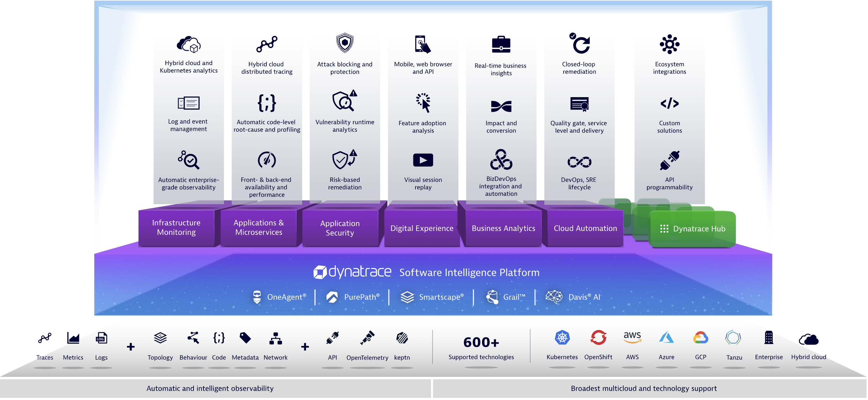Click the Attack blocking and protection shield icon

click(345, 43)
